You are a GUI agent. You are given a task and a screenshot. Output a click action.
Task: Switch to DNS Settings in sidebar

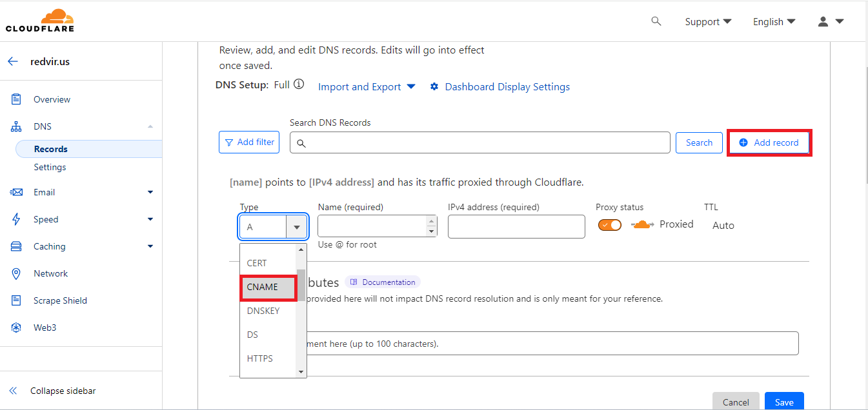(x=50, y=166)
